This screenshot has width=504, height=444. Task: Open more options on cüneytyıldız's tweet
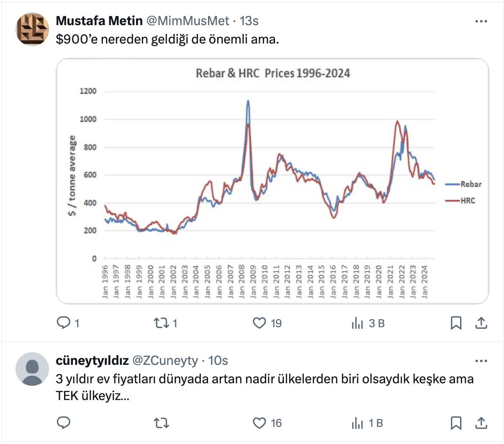coord(481,361)
